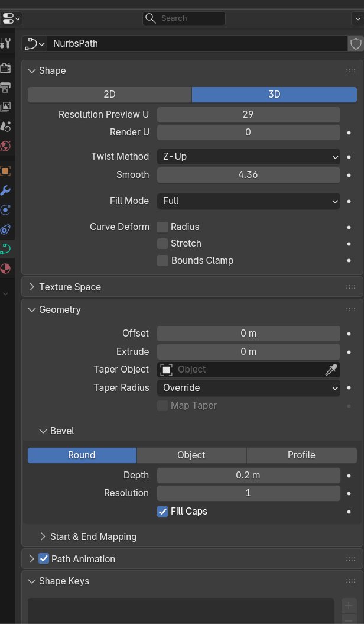This screenshot has height=624, width=364.
Task: Open the Curve Data properties tab
Action: (x=5, y=249)
